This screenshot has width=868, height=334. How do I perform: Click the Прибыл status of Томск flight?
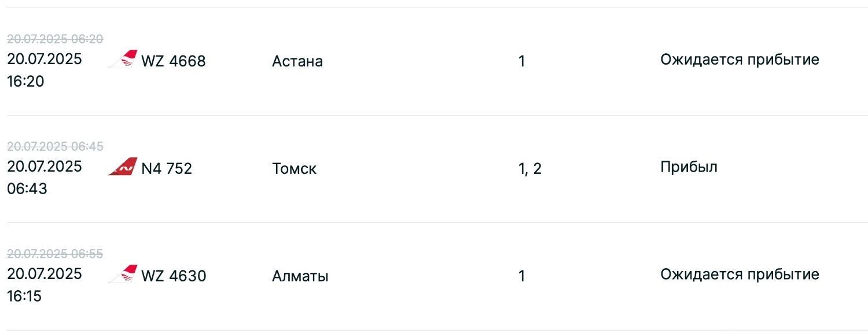[x=689, y=167]
